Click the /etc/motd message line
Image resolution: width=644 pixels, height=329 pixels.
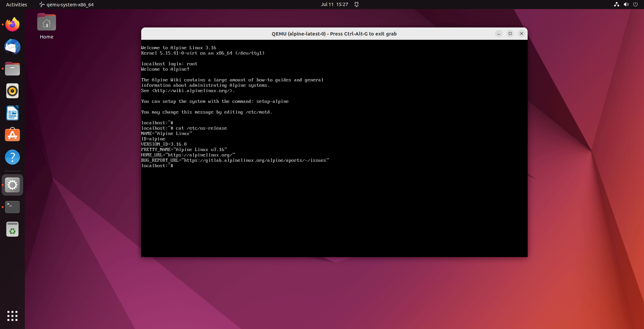207,112
